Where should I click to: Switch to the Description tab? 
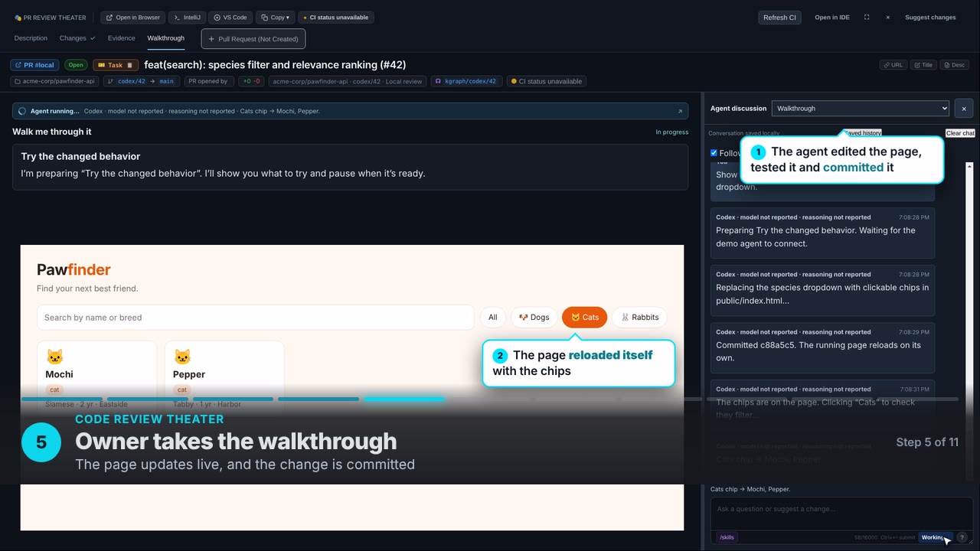(31, 38)
